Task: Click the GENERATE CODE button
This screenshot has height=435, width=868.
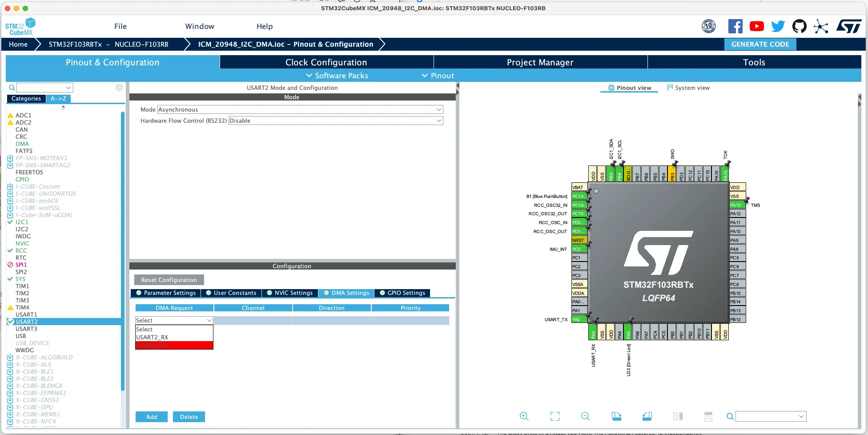Action: click(760, 44)
